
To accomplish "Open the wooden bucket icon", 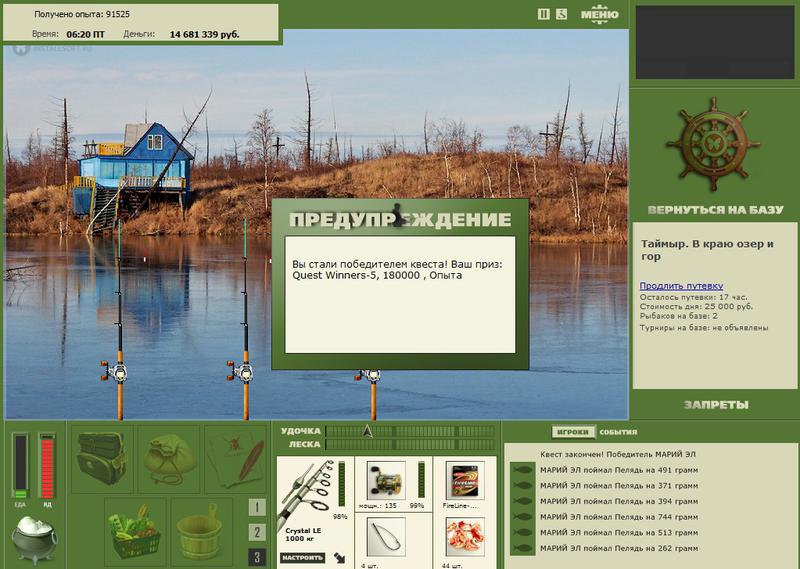I will click(202, 531).
